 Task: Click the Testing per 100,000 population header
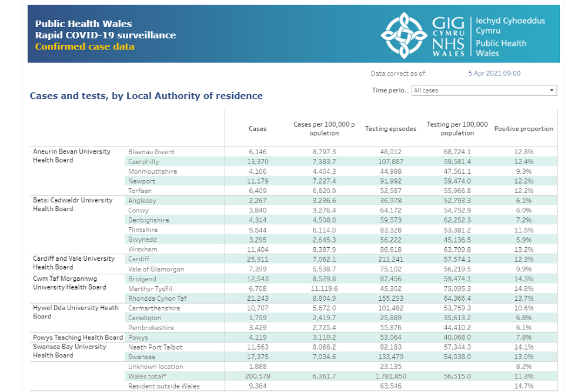click(457, 129)
